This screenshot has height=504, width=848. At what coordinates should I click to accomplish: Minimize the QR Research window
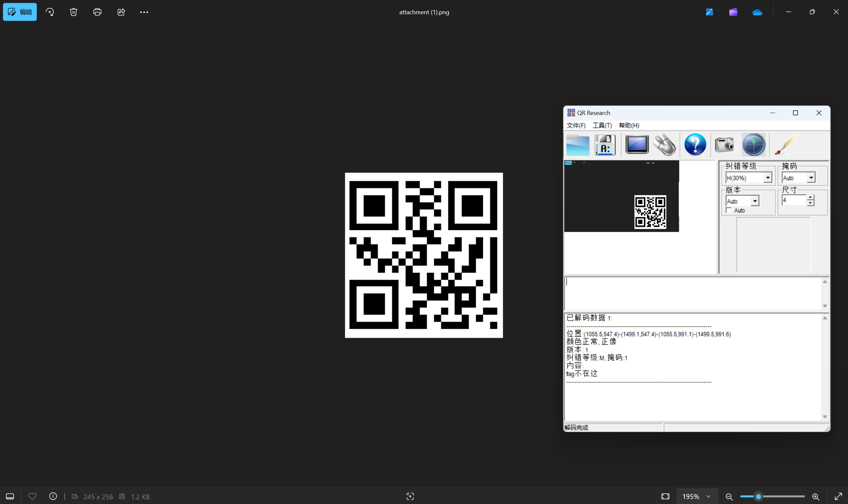click(x=772, y=113)
